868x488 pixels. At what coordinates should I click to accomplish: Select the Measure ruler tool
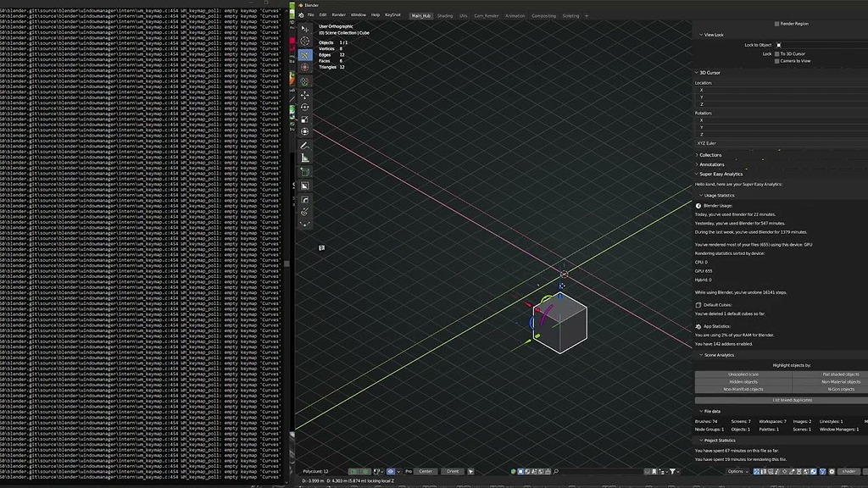click(304, 158)
